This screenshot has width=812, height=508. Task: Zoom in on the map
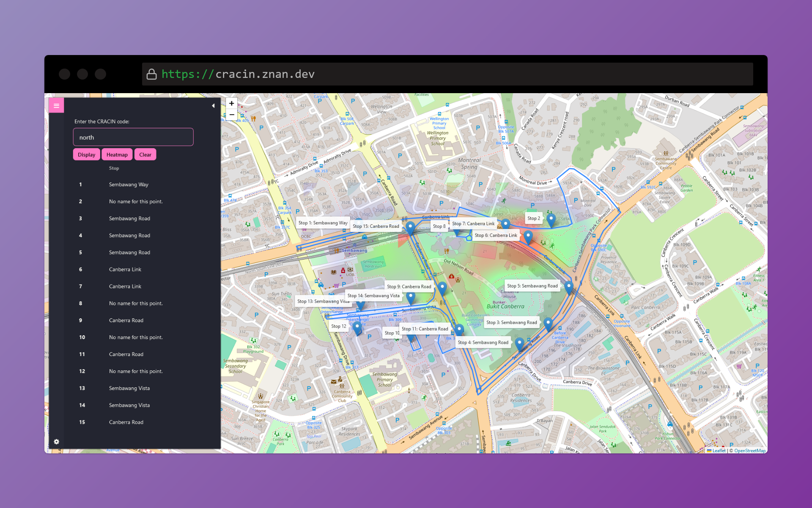231,103
